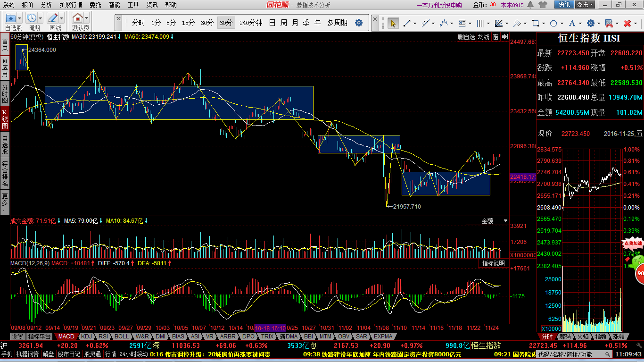This screenshot has height=362, width=644.
Task: Click 机器问答 in bottom bar
Action: (x=28, y=354)
